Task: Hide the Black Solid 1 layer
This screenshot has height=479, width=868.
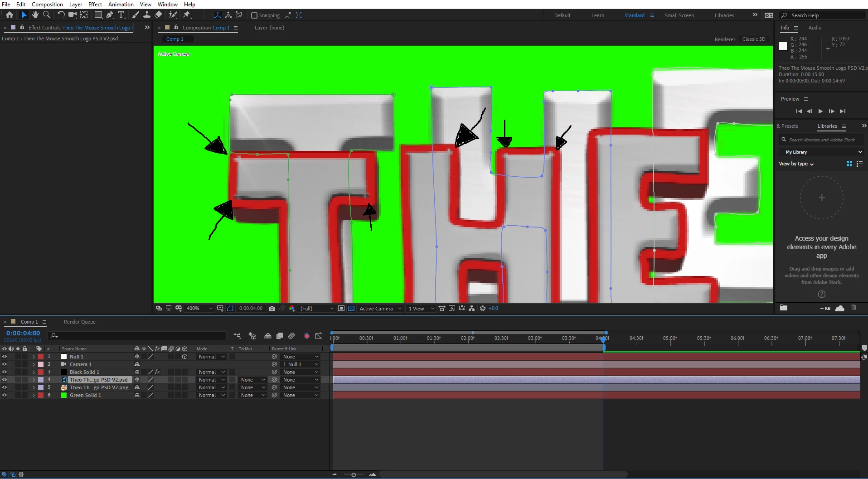Action: [x=5, y=372]
